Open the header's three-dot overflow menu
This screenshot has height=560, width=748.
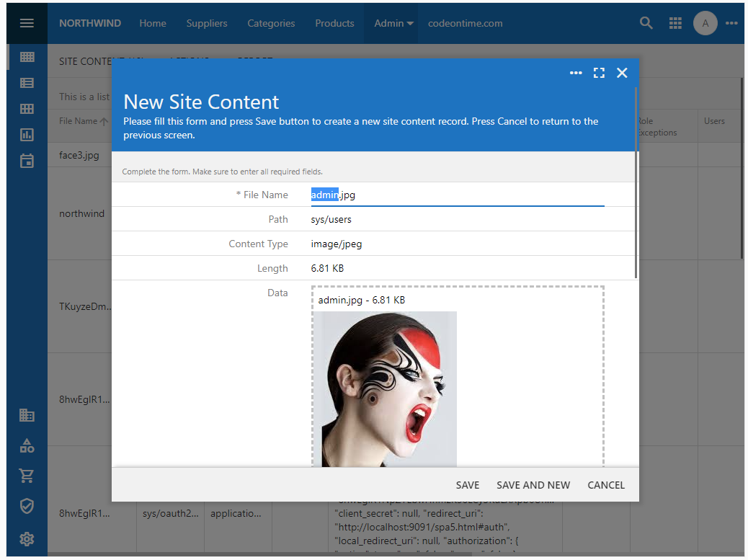point(731,23)
